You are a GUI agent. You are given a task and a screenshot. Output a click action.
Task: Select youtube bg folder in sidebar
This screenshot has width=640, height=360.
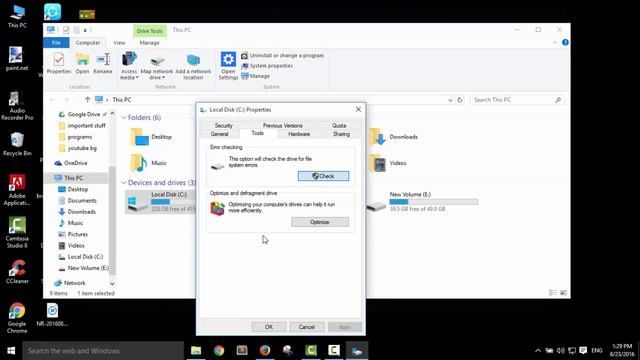tap(78, 148)
